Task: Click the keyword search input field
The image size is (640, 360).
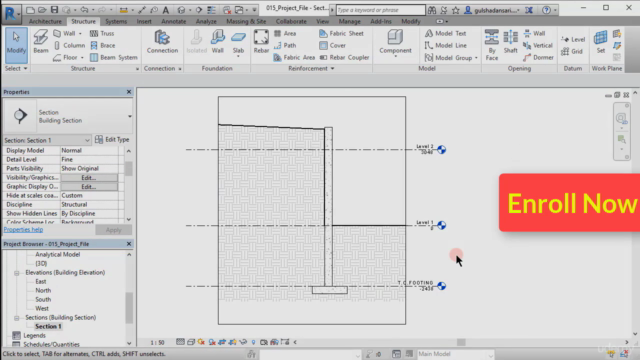Action: [380, 10]
